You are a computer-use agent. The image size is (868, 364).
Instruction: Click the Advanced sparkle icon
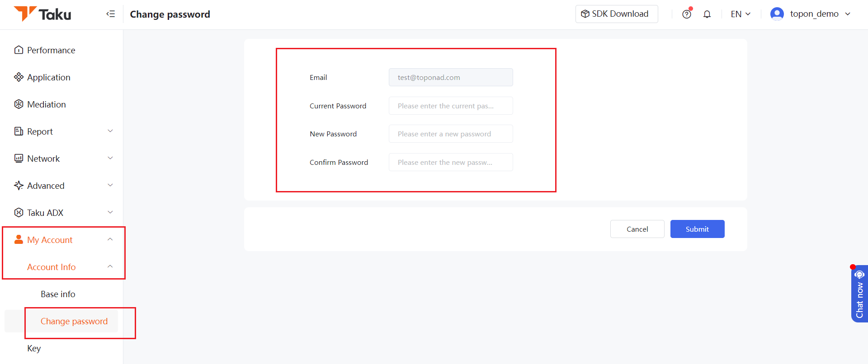(x=19, y=186)
